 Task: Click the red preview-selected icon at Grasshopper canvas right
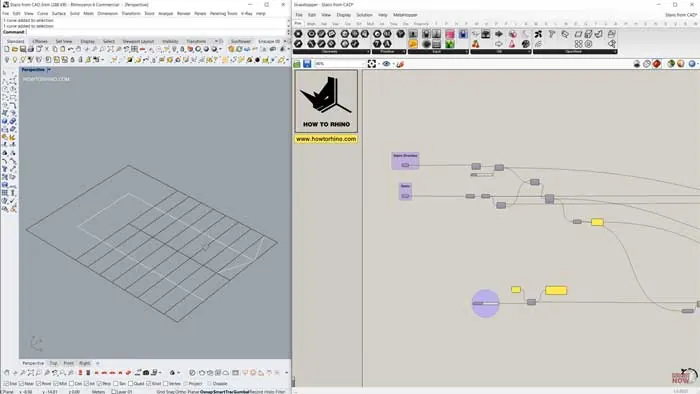(657, 64)
